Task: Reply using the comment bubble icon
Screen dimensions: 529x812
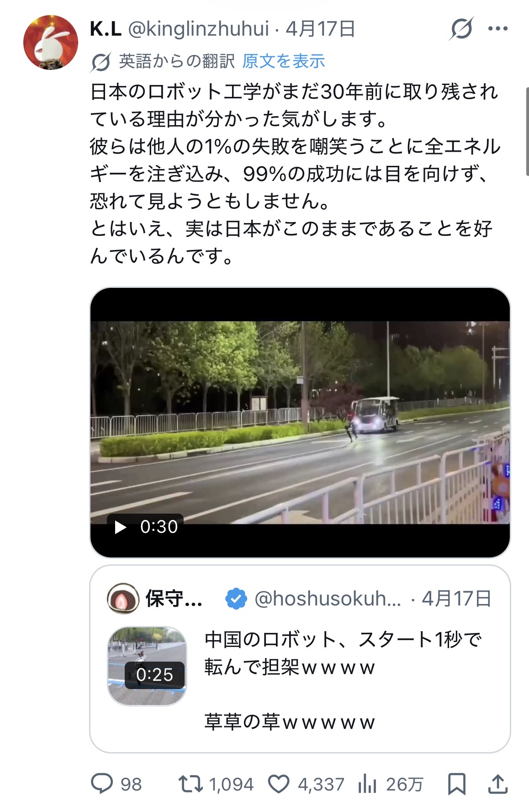Action: (101, 784)
